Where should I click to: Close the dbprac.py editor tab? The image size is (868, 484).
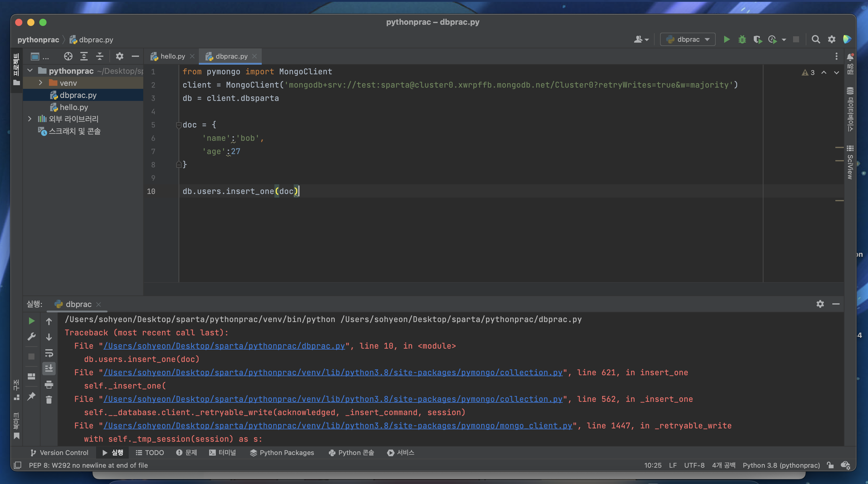tap(254, 56)
